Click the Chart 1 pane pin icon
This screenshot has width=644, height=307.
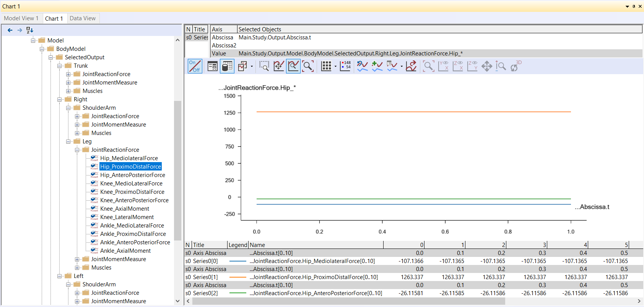(634, 6)
